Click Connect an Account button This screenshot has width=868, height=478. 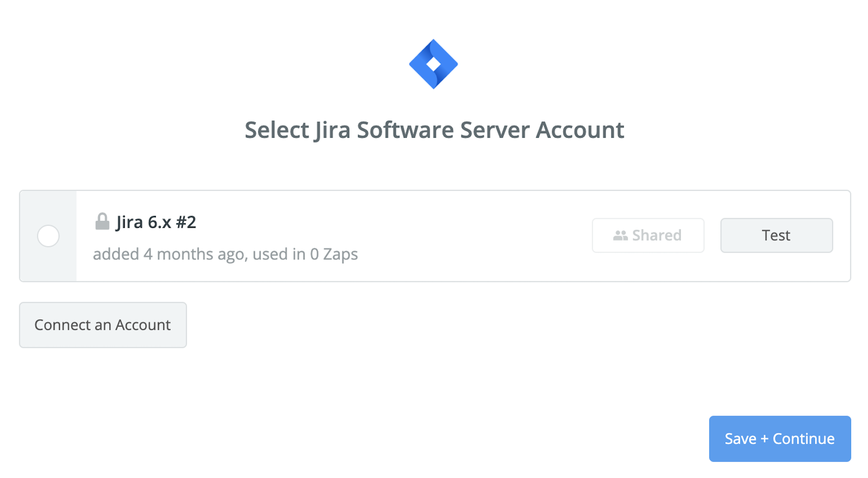click(x=103, y=325)
